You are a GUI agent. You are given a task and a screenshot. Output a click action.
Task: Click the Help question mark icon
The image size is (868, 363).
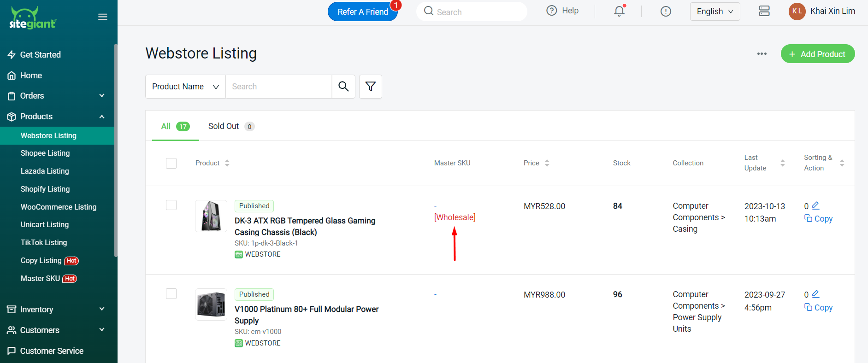coord(551,11)
